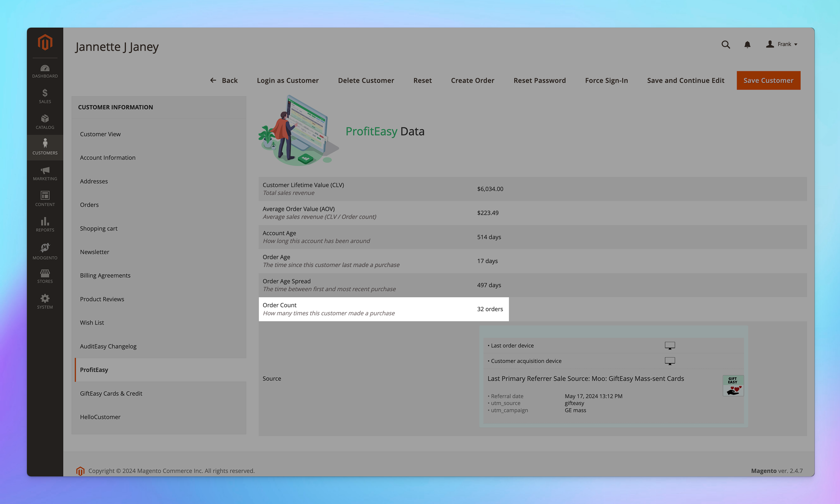Click Login as Customer

287,80
